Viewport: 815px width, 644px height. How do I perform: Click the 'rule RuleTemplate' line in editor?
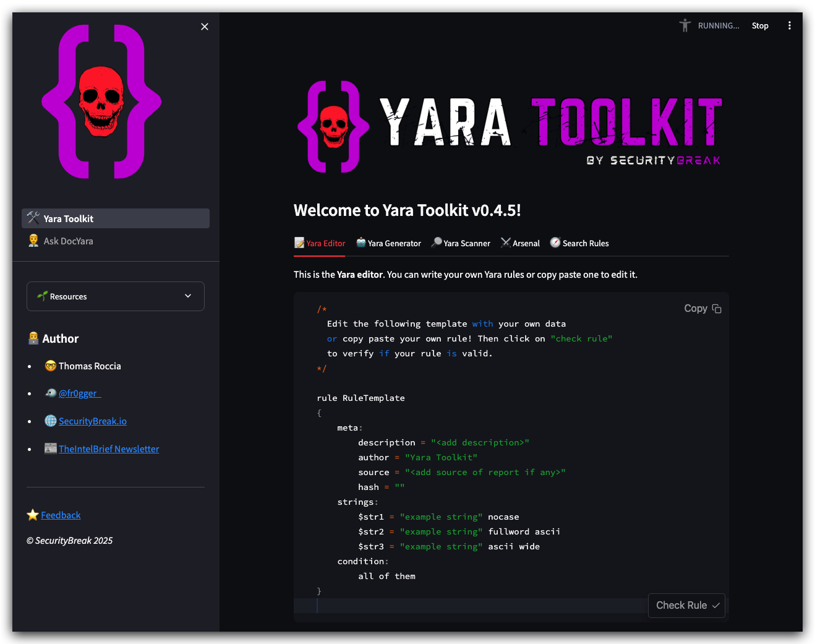click(x=361, y=398)
